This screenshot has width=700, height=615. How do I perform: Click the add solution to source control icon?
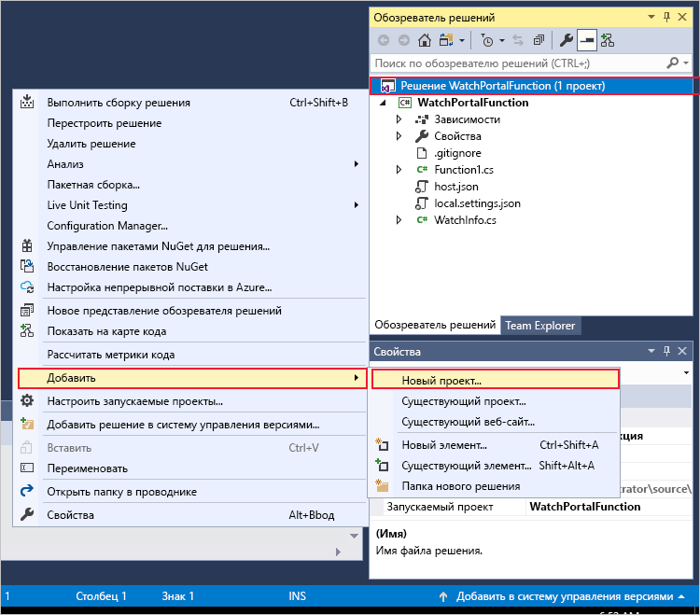pyautogui.click(x=27, y=424)
